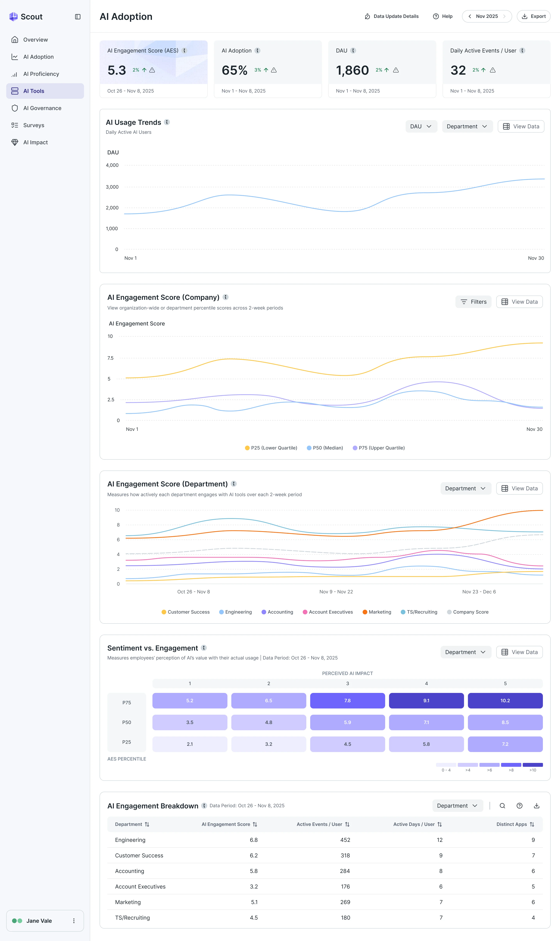The width and height of the screenshot is (560, 941).
Task: Toggle Company Score legend series
Action: [x=468, y=612]
